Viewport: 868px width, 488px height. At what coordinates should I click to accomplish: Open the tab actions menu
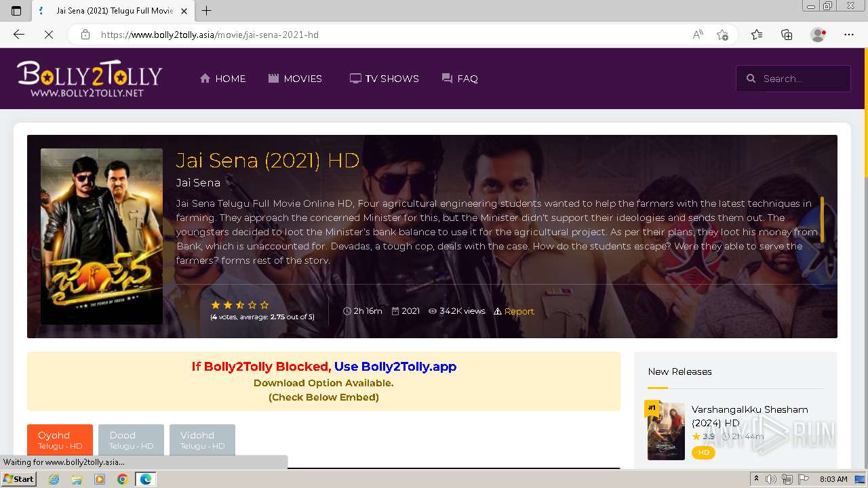click(16, 11)
